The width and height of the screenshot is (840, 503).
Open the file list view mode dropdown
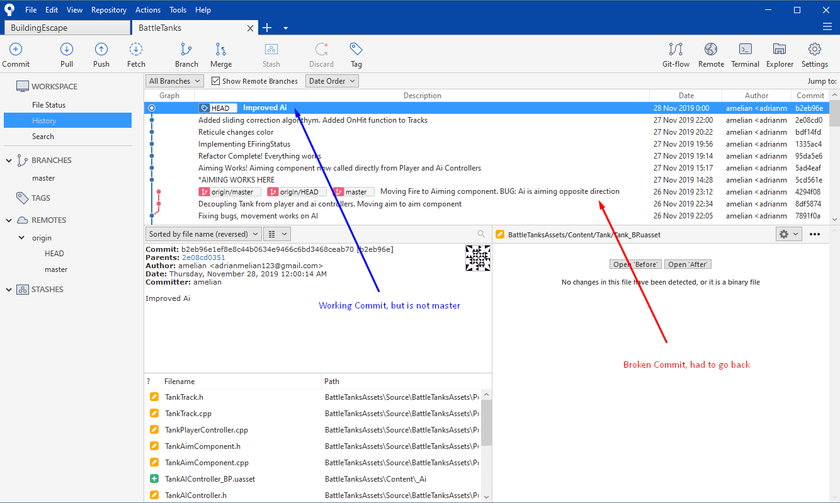pos(277,234)
